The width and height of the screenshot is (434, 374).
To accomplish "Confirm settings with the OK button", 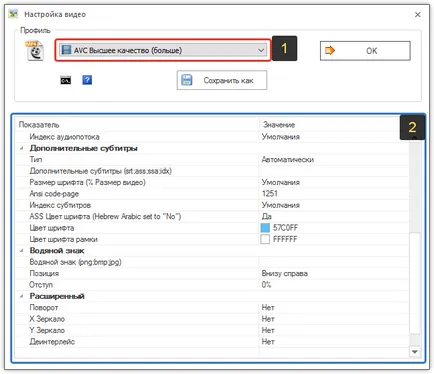I will [x=365, y=51].
